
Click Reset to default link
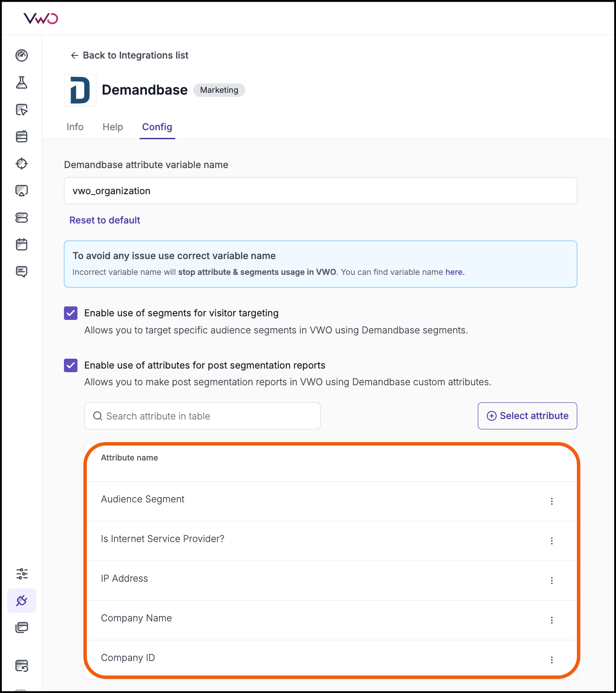104,220
